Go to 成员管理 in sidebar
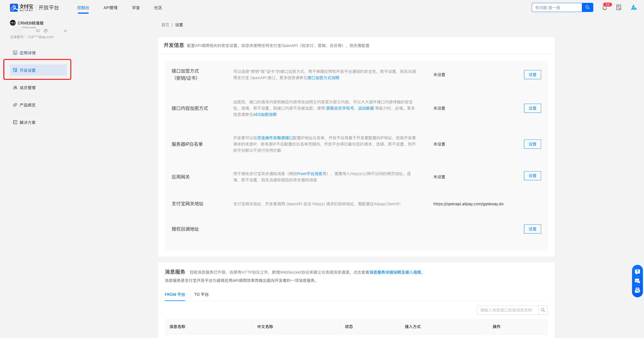 [28, 88]
